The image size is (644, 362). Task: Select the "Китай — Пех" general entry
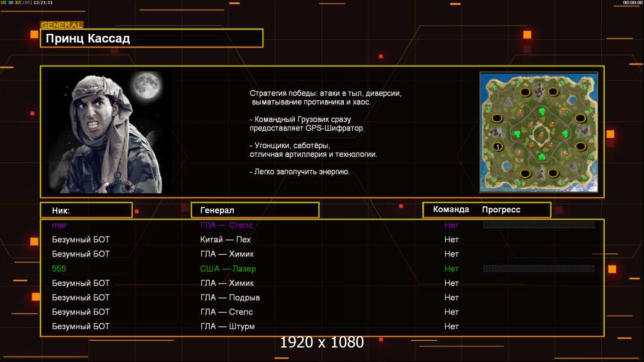(x=225, y=240)
